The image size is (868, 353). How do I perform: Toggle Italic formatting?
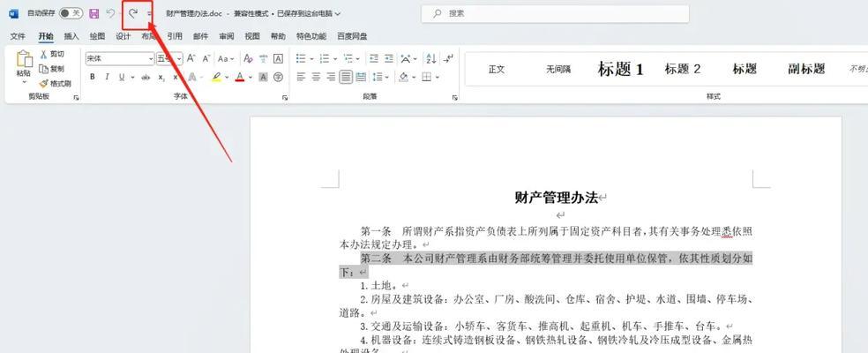pos(107,77)
